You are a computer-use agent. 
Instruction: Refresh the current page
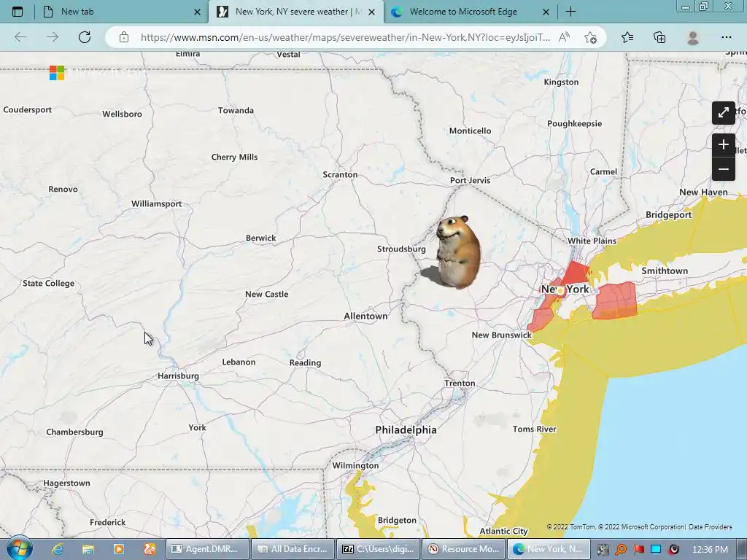click(85, 37)
